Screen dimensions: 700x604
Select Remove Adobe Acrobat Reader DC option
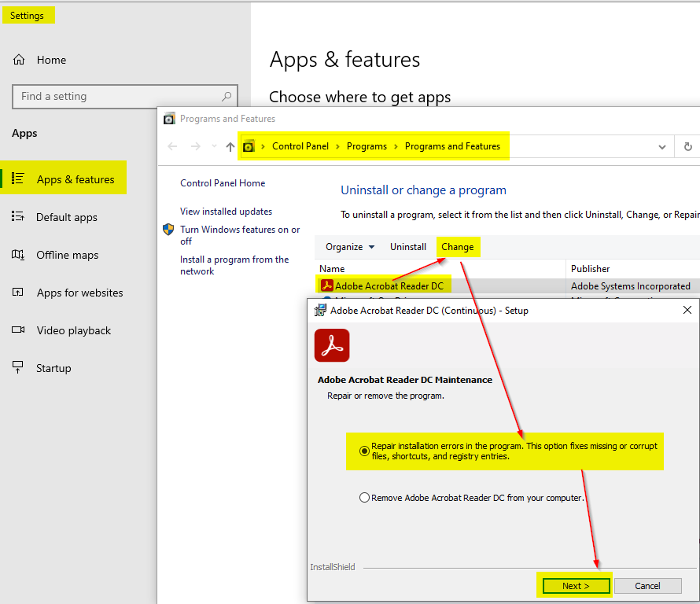[364, 497]
